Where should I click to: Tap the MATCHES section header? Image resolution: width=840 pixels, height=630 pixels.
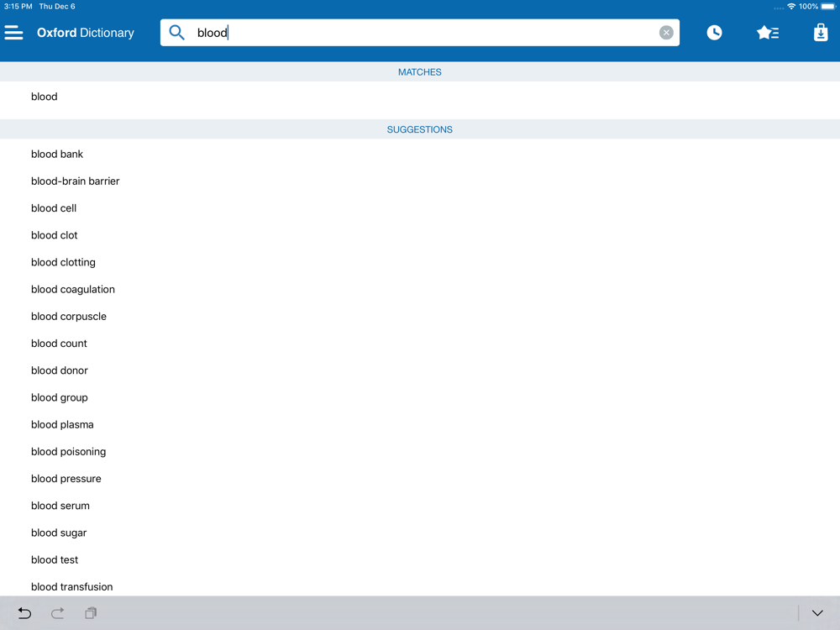420,71
